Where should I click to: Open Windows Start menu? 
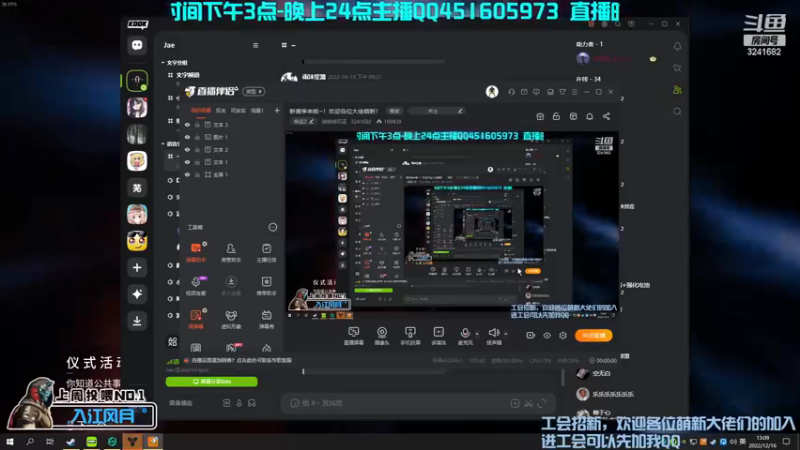(x=10, y=441)
